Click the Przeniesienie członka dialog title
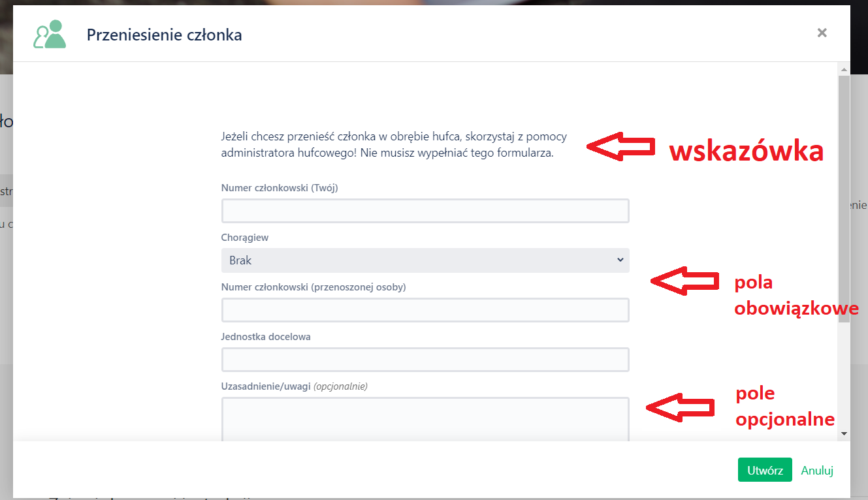This screenshot has height=500, width=868. click(x=164, y=35)
